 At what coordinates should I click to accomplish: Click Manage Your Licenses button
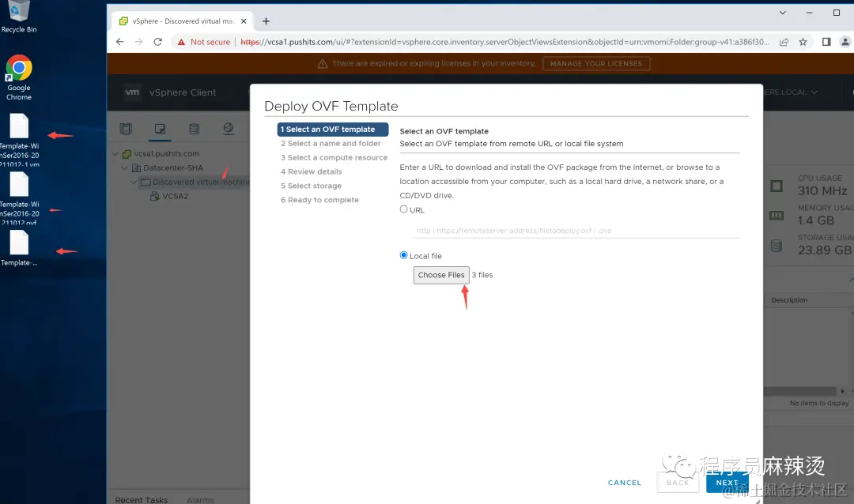pyautogui.click(x=596, y=64)
